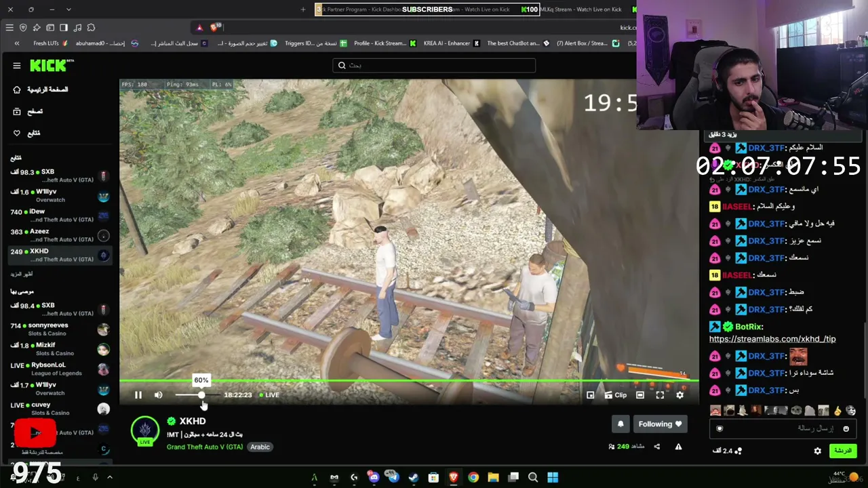The image size is (868, 488).
Task: Select XKHD in the followed channels list
Action: (60, 255)
